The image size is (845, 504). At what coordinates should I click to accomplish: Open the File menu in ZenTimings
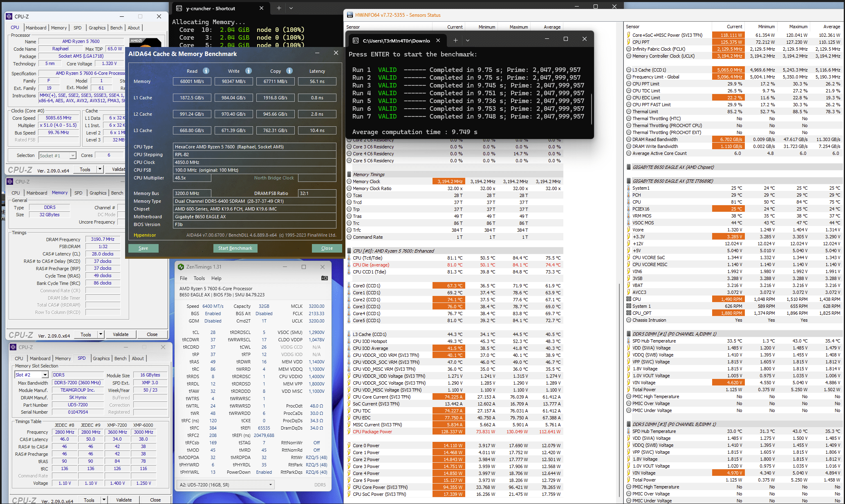(x=184, y=278)
